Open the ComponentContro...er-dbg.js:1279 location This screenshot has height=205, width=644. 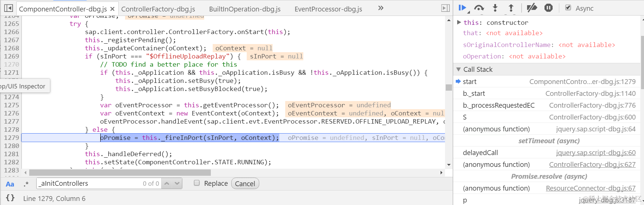click(x=583, y=82)
